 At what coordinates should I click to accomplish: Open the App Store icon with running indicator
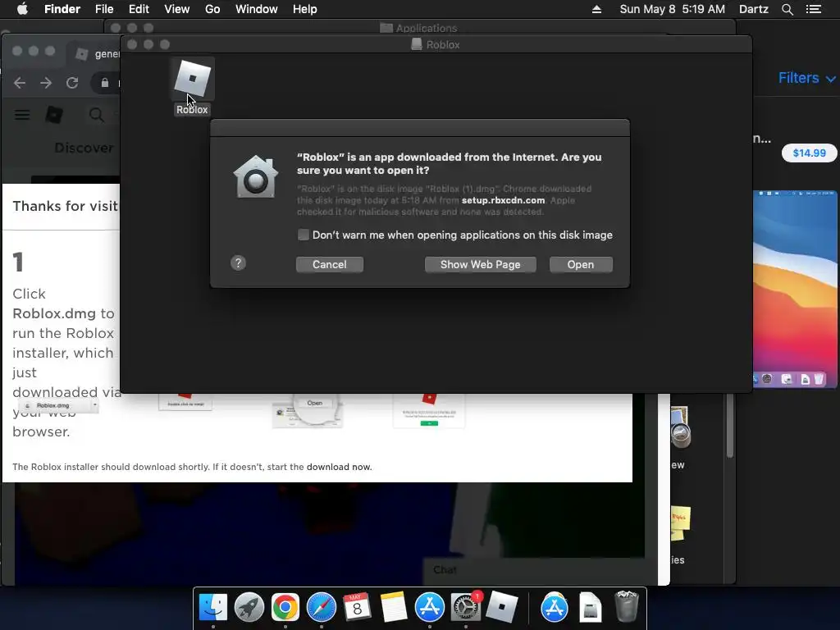click(429, 608)
